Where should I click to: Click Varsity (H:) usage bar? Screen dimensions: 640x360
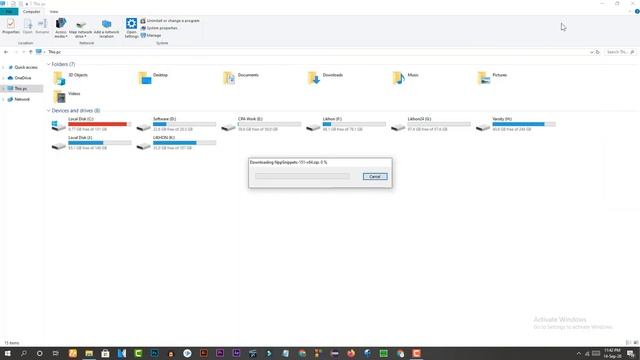click(x=524, y=124)
